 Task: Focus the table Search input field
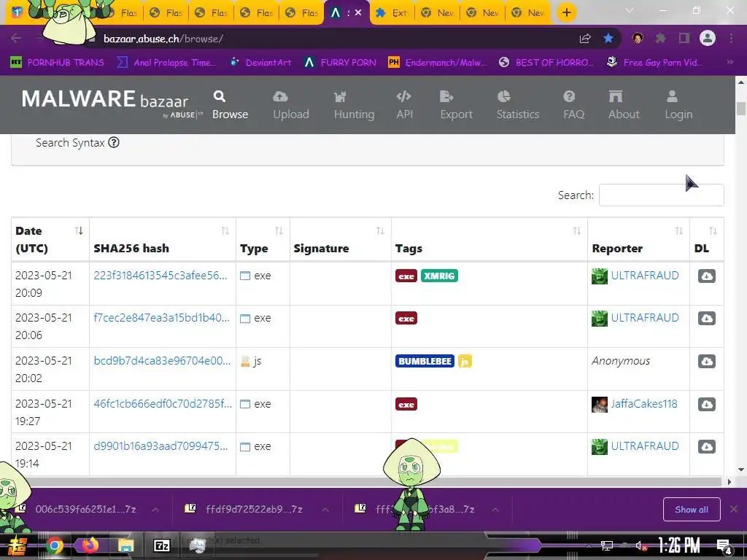point(661,195)
